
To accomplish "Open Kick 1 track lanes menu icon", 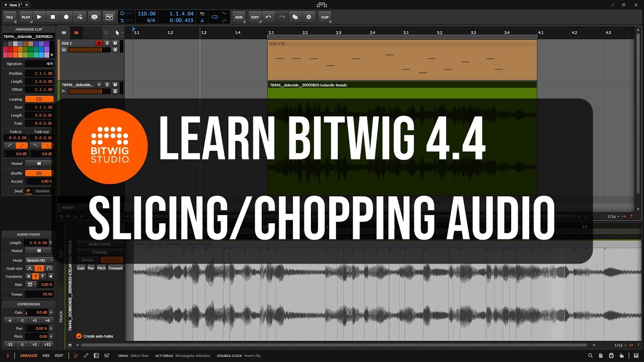I will pyautogui.click(x=115, y=50).
